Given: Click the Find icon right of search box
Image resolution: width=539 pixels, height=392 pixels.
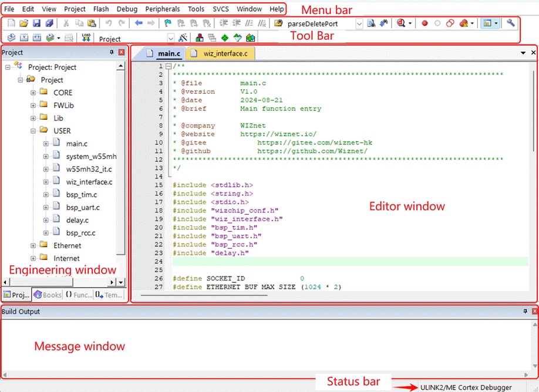Looking at the screenshot, I should pyautogui.click(x=371, y=23).
